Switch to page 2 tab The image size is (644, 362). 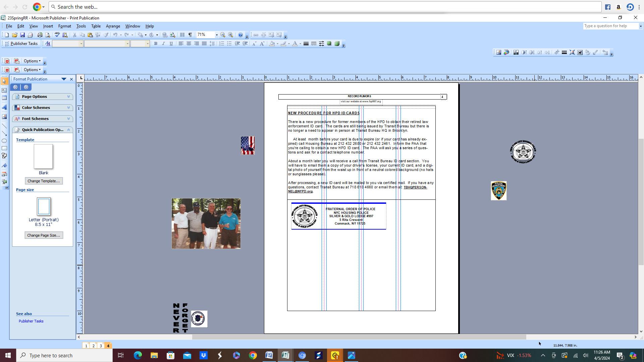[94, 346]
